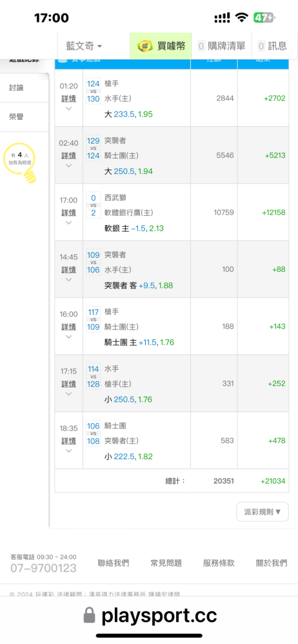Open 詳情 for the 17:00 西武獅 game
This screenshot has height=644, width=298.
[x=69, y=213]
